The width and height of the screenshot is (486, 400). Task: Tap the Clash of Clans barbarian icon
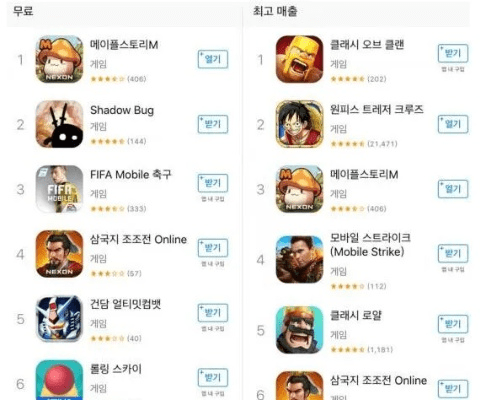[x=299, y=59]
